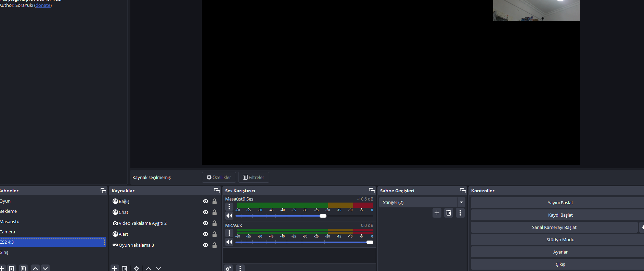This screenshot has width=644, height=271.
Task: Click the gamepad icon of Oyun Yakalama 3
Action: [x=115, y=245]
